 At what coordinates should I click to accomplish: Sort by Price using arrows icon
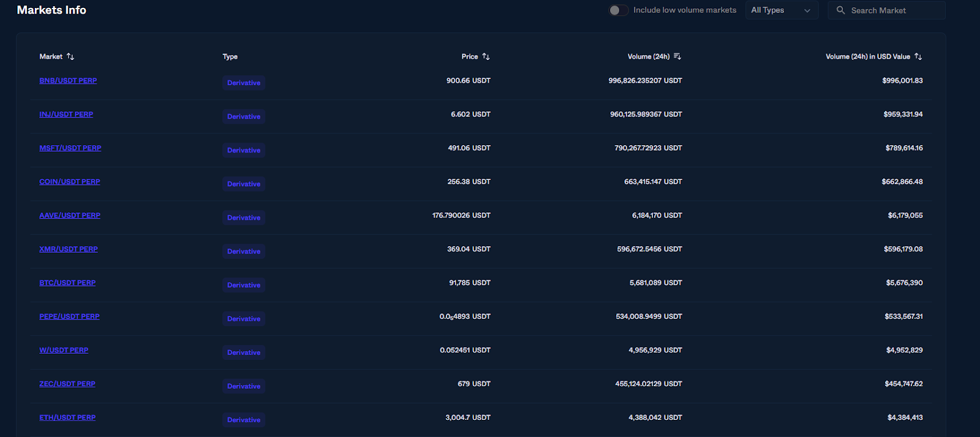(x=486, y=57)
